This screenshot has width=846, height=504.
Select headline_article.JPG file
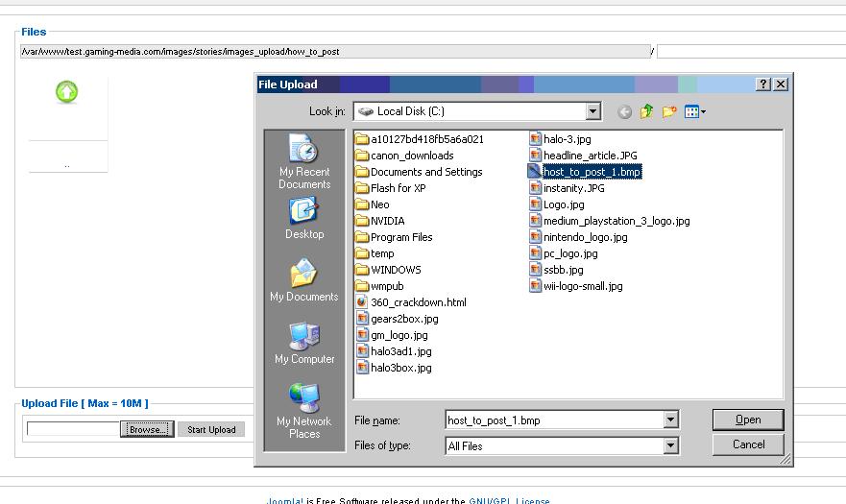point(583,156)
